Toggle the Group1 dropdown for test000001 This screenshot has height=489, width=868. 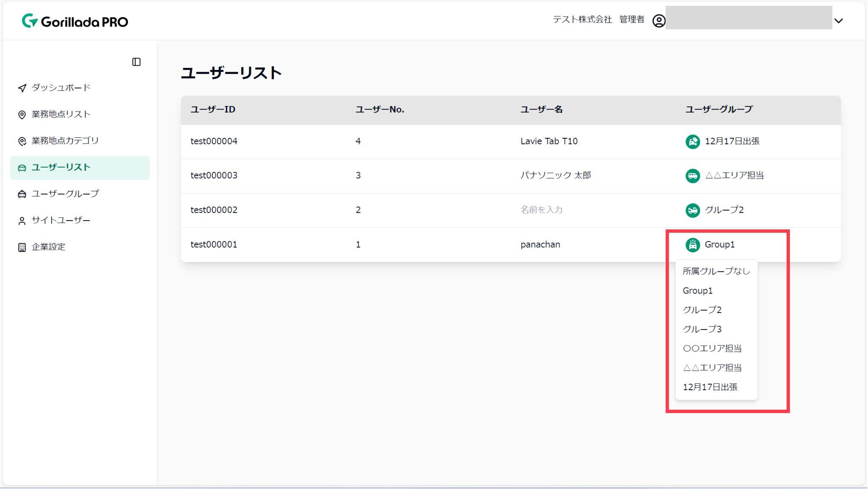click(710, 245)
